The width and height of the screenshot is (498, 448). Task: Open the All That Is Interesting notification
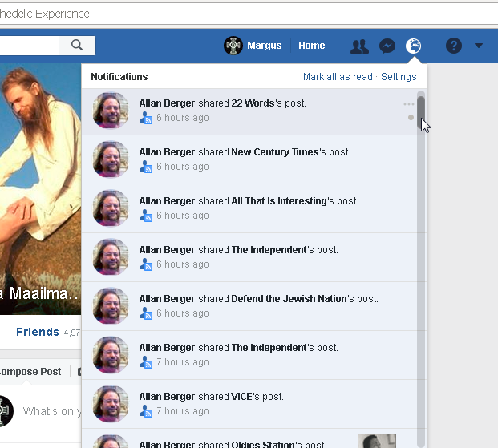click(x=249, y=208)
